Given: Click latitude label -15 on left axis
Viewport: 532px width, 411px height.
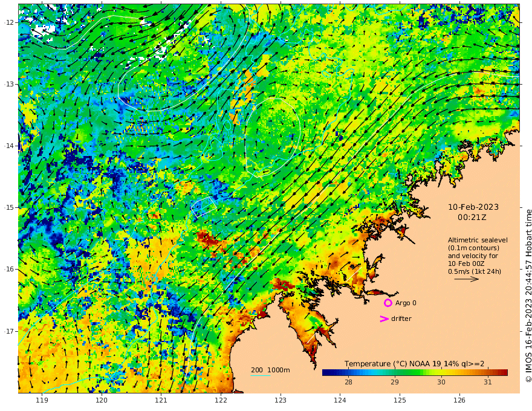Looking at the screenshot, I should tap(10, 207).
